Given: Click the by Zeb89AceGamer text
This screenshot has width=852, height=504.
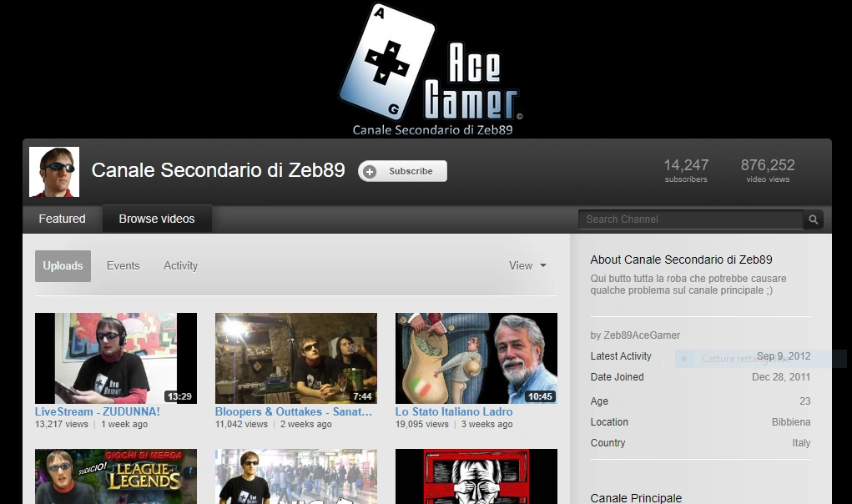Looking at the screenshot, I should [635, 335].
